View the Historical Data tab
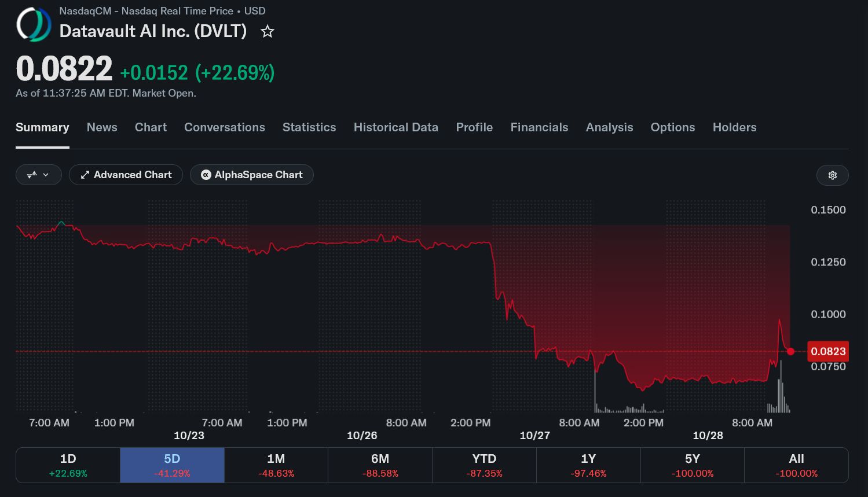The height and width of the screenshot is (497, 868). coord(396,127)
